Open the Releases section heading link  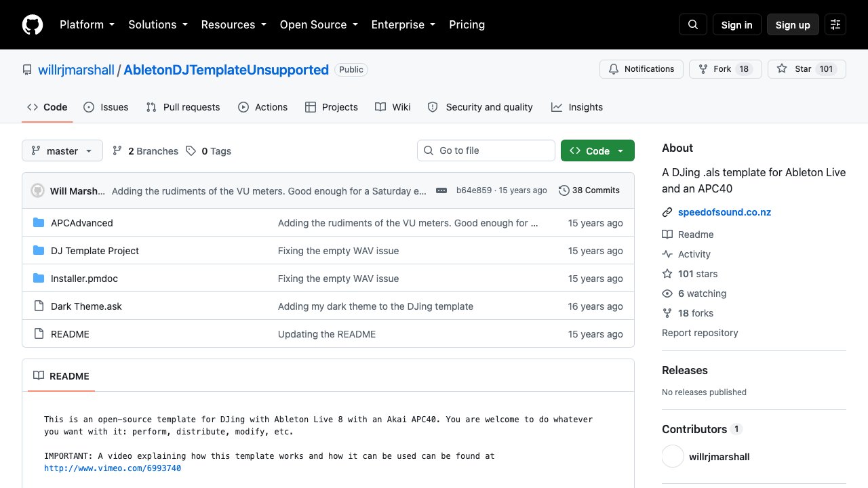685,370
